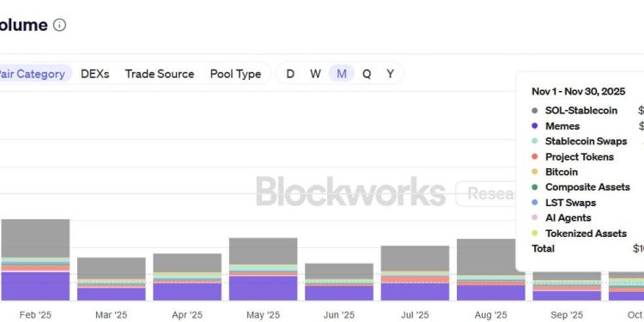The width and height of the screenshot is (644, 322).
Task: Select the Q quarterly interval
Action: coord(367,74)
